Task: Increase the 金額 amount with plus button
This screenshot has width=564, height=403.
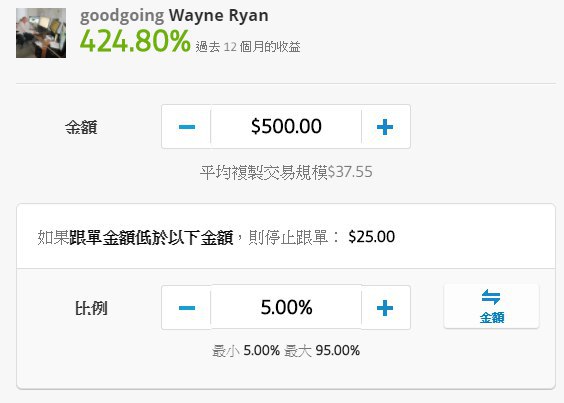Action: pos(385,127)
